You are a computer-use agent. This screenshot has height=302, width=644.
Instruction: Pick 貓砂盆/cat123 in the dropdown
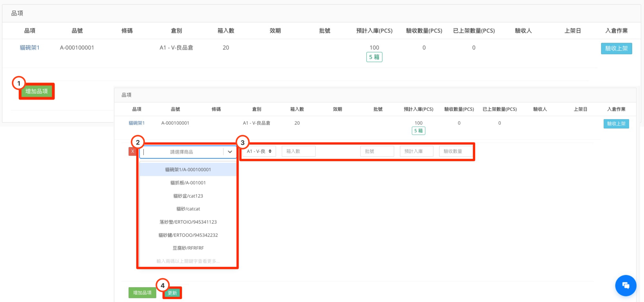click(188, 196)
